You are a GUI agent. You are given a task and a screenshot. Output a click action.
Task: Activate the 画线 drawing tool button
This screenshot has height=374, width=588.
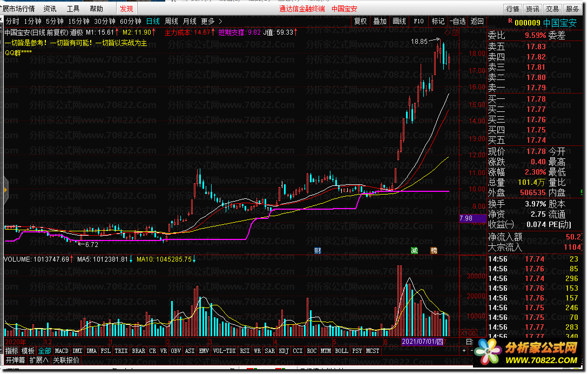(400, 22)
